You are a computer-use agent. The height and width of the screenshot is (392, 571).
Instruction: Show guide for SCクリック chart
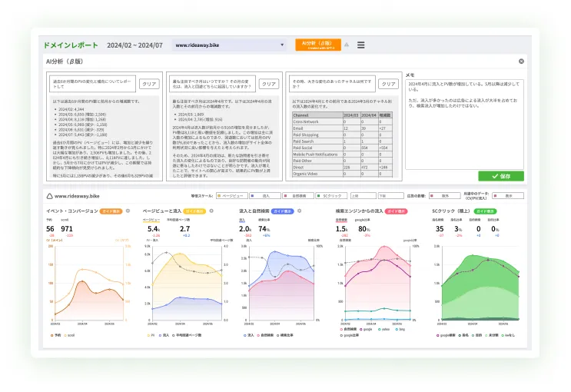tap(485, 211)
